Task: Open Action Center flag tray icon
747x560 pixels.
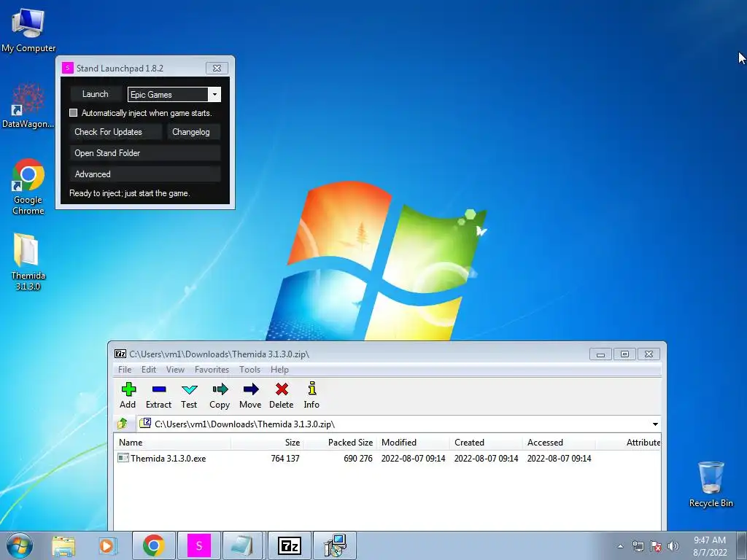Action: [656, 546]
